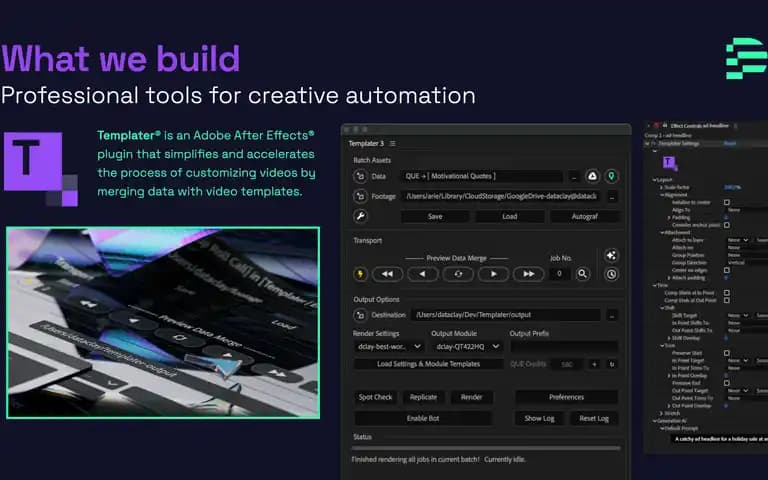
Task: Start rendering with the Render button
Action: (472, 397)
